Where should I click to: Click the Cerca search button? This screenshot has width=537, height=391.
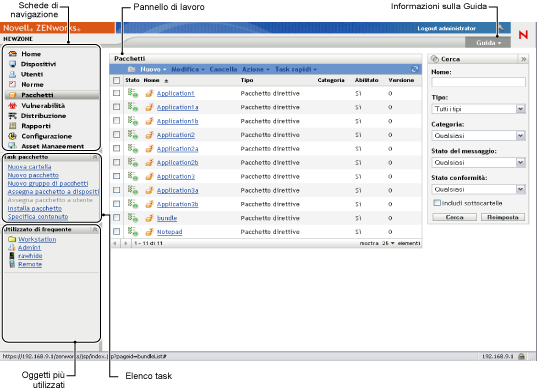pyautogui.click(x=454, y=217)
